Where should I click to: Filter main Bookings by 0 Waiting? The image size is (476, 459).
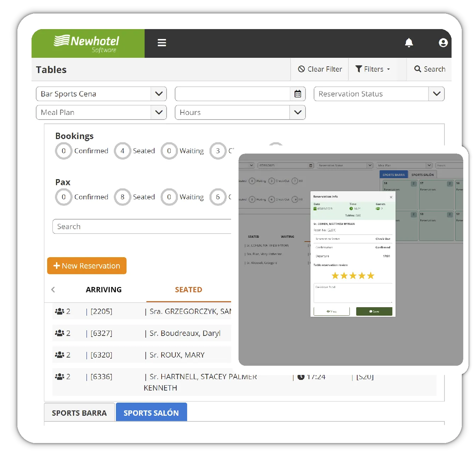tap(183, 151)
